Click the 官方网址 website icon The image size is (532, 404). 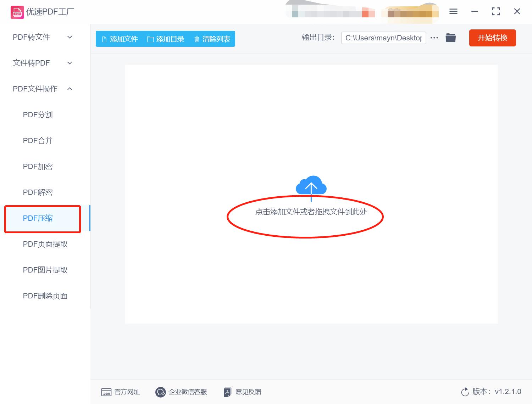click(107, 392)
